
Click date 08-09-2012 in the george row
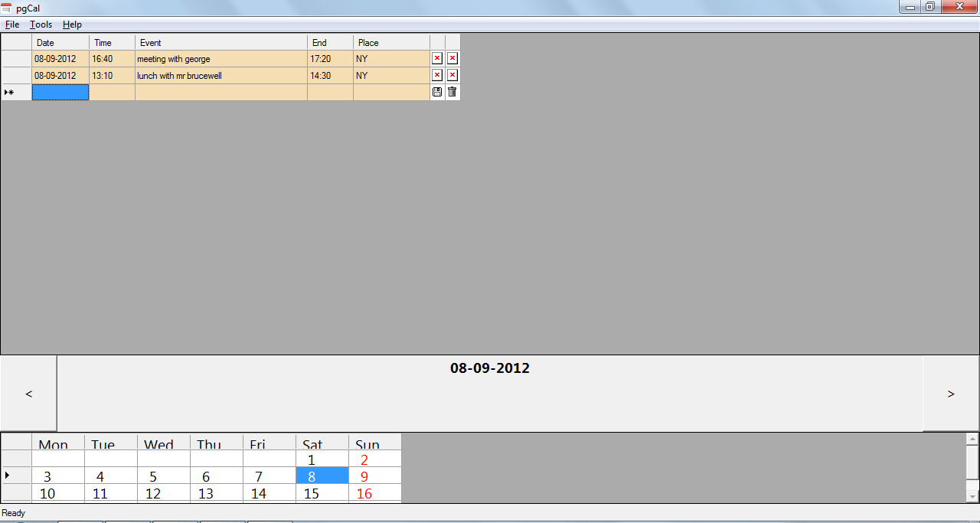click(60, 58)
